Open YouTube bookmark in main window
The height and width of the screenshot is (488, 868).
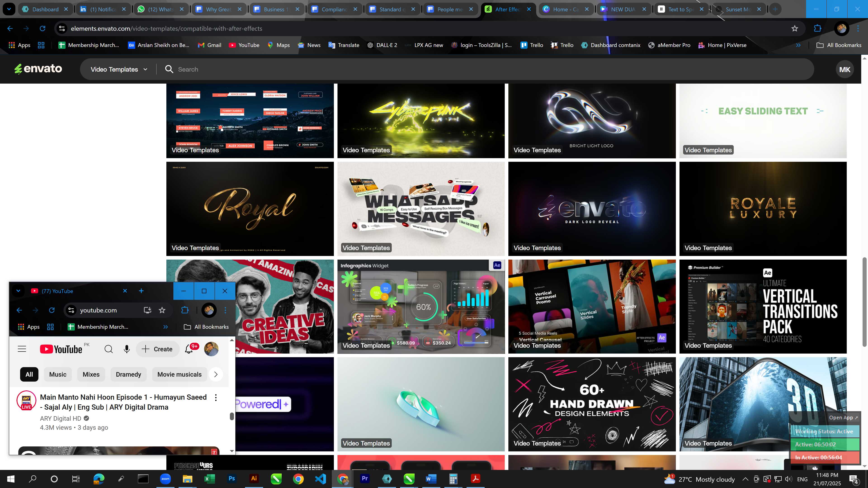coord(244,45)
